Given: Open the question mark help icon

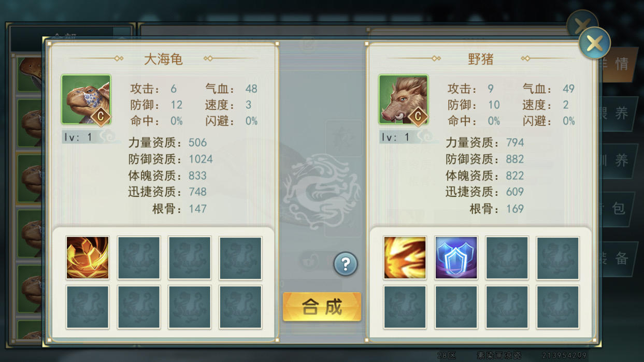Looking at the screenshot, I should point(345,264).
